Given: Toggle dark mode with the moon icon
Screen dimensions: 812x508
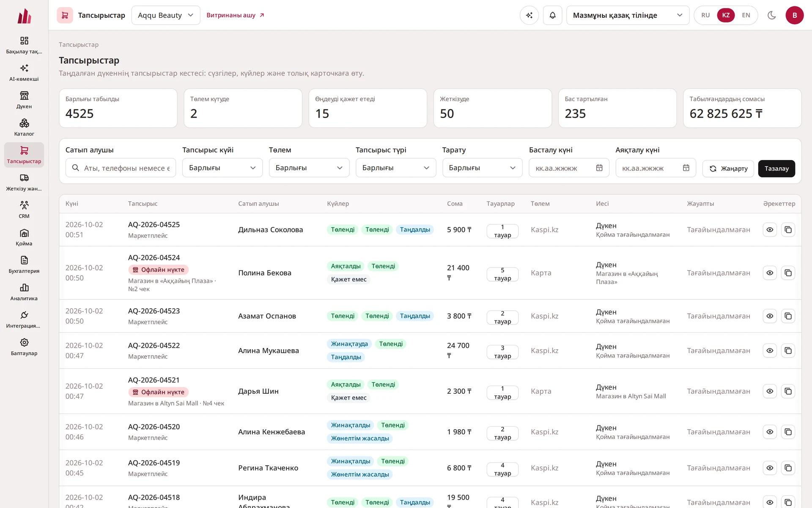Looking at the screenshot, I should point(771,15).
